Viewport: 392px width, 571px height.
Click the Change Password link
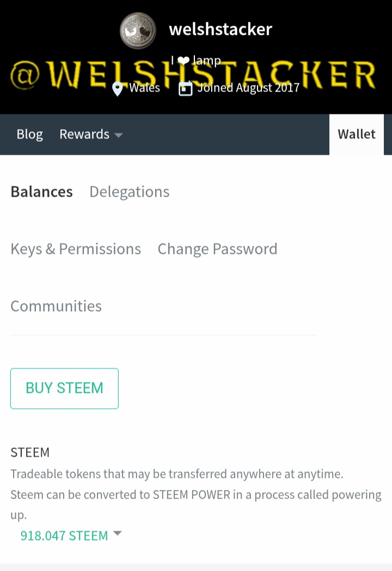[217, 249]
